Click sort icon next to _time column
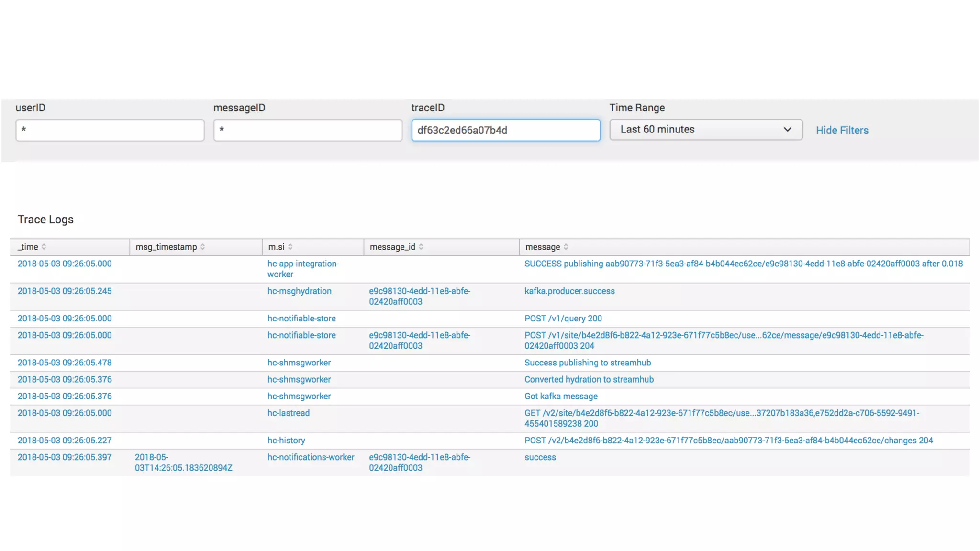 44,247
